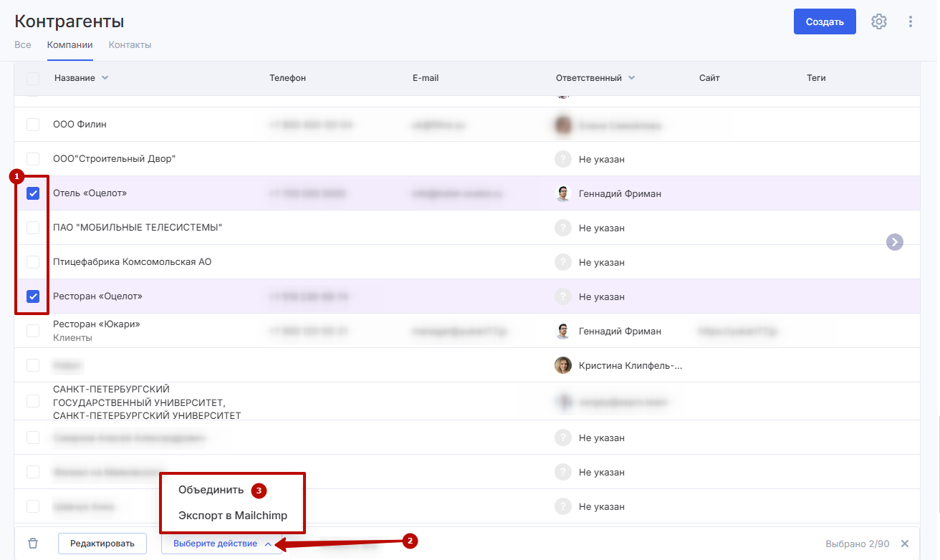Expand the Название column sort arrow
Image resolution: width=940 pixels, height=560 pixels.
point(105,78)
